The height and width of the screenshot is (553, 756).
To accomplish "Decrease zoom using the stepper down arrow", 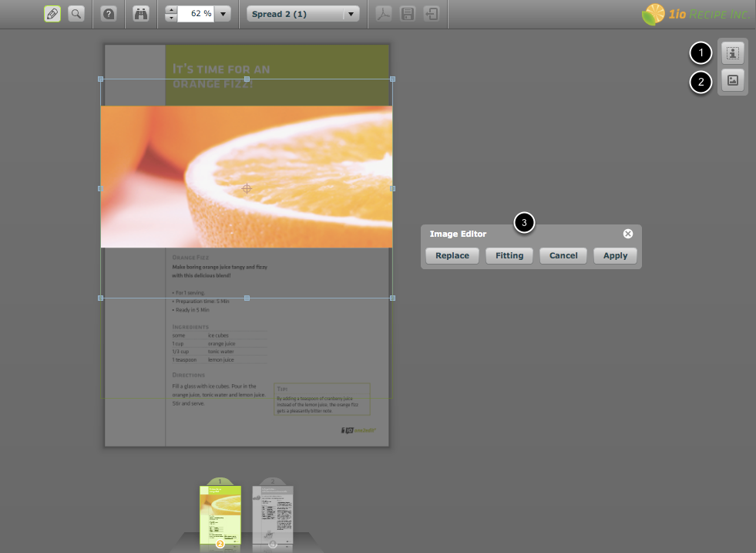I will tap(170, 19).
